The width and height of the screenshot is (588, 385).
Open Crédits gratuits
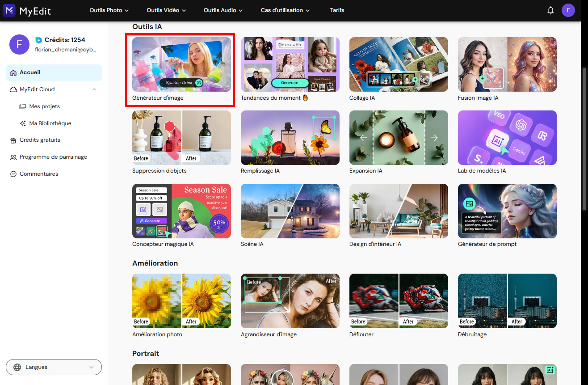pos(40,140)
